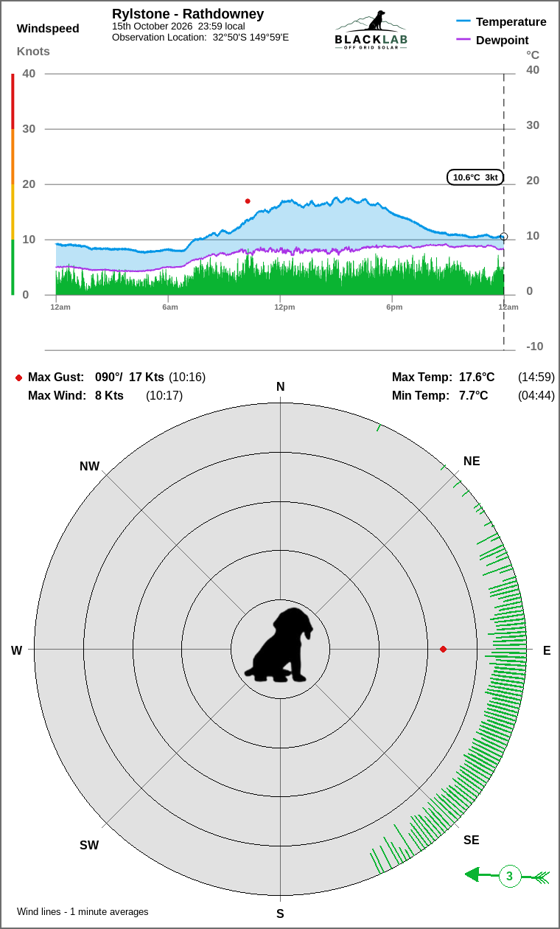The height and width of the screenshot is (929, 560).
Task: Click the Knots unit label
Action: click(33, 51)
